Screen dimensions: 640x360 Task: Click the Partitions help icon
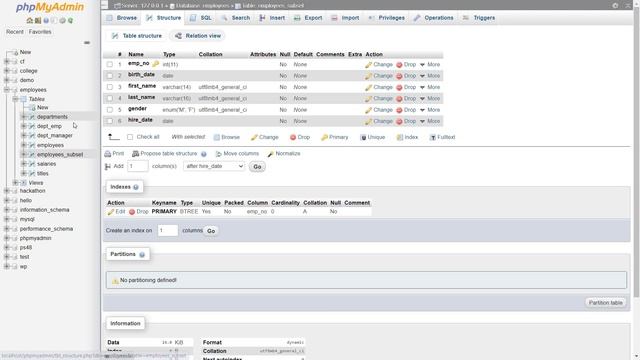coord(142,254)
